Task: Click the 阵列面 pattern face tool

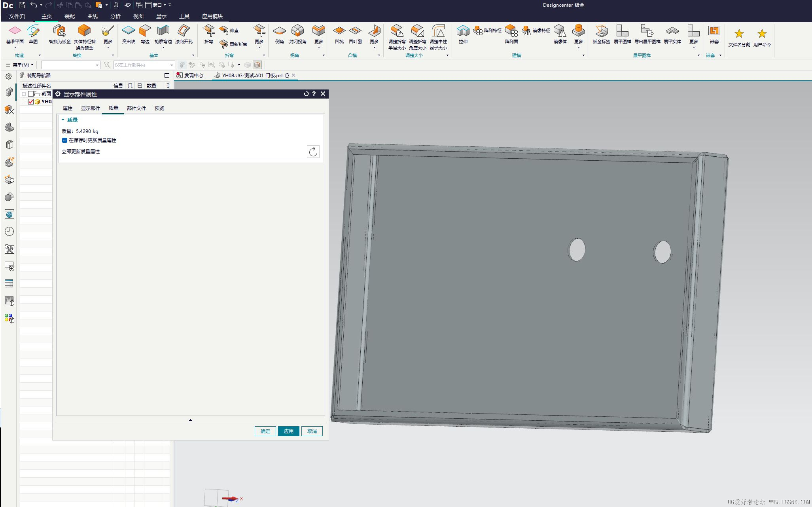Action: (x=511, y=34)
